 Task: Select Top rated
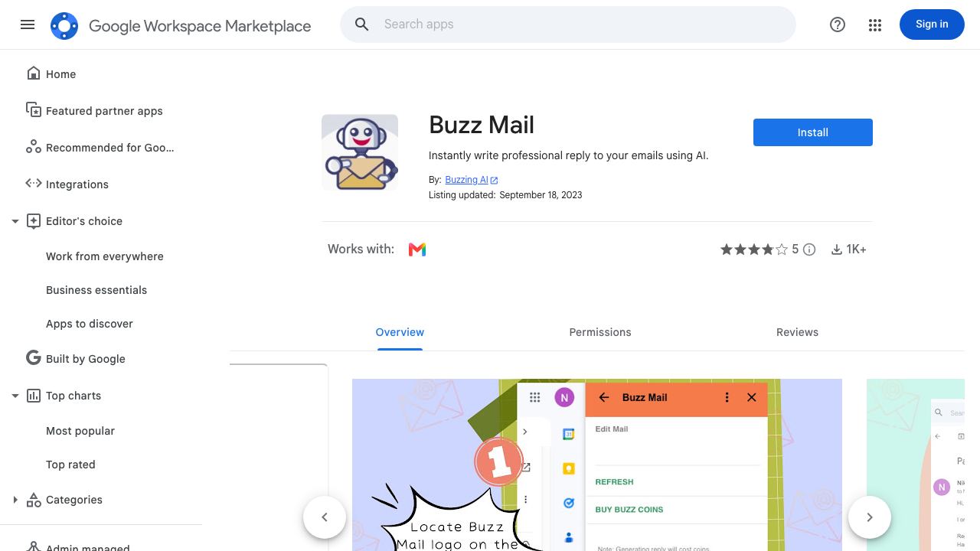click(x=70, y=465)
